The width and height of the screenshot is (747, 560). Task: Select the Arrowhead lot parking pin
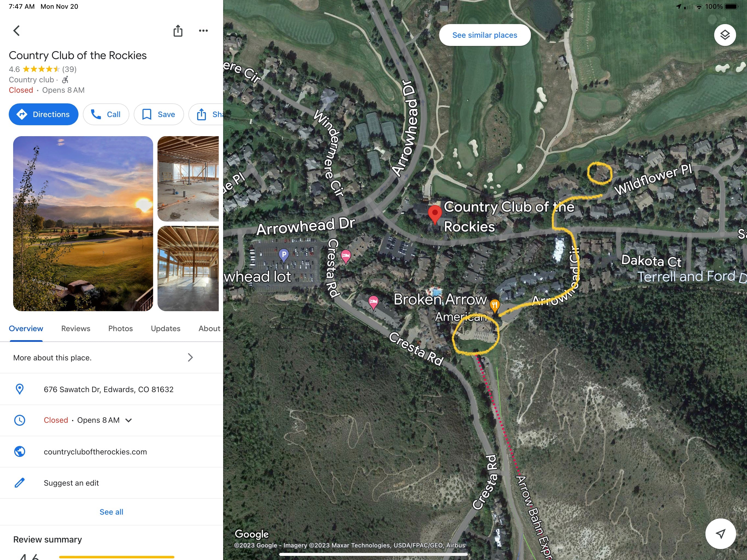pos(284,255)
